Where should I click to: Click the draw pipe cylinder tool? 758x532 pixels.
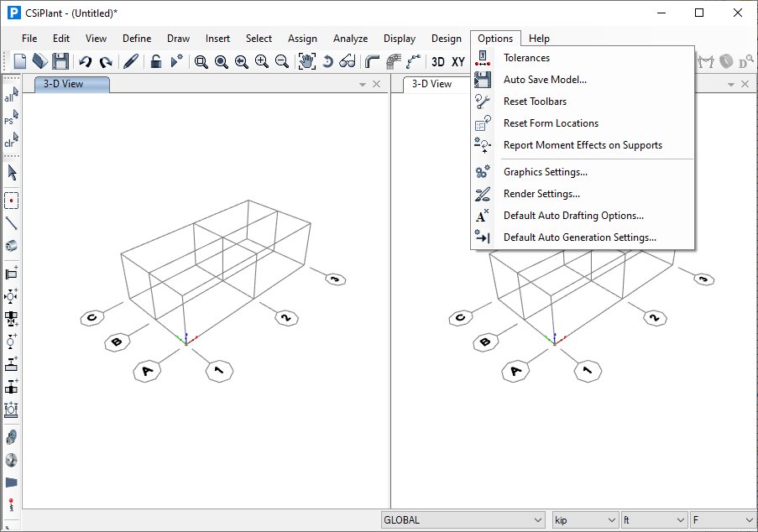click(11, 246)
